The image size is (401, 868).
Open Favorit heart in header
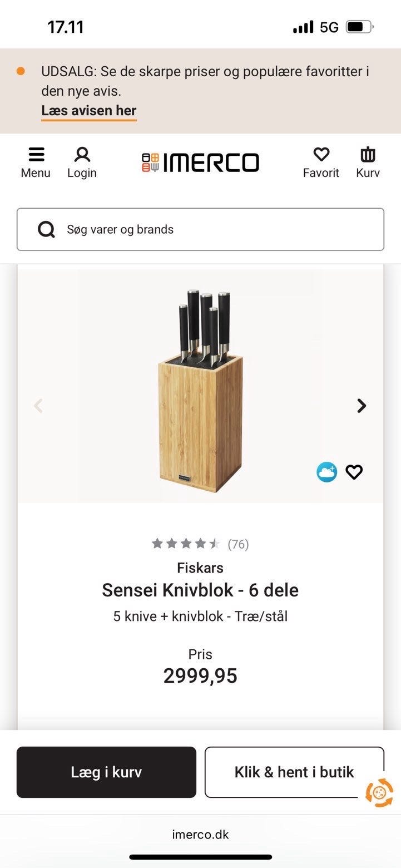coord(321,155)
